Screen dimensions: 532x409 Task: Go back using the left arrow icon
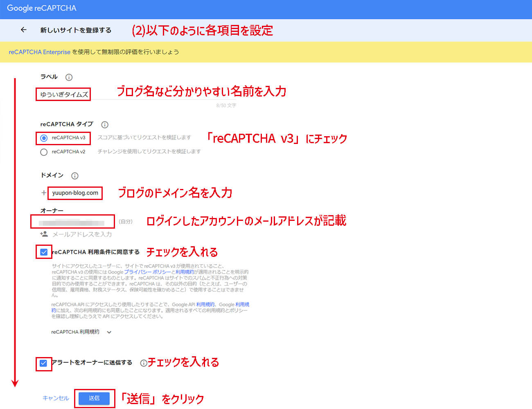click(23, 30)
